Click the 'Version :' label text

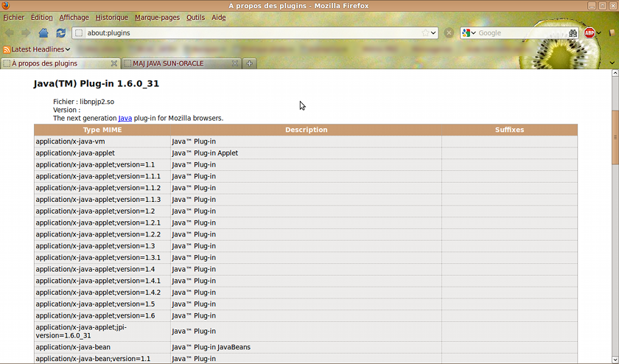pos(67,110)
